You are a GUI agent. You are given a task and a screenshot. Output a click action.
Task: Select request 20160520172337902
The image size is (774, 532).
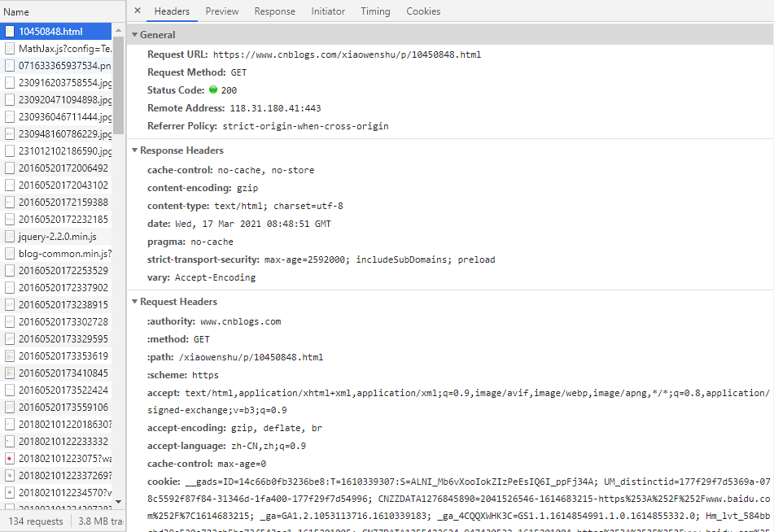(56, 288)
